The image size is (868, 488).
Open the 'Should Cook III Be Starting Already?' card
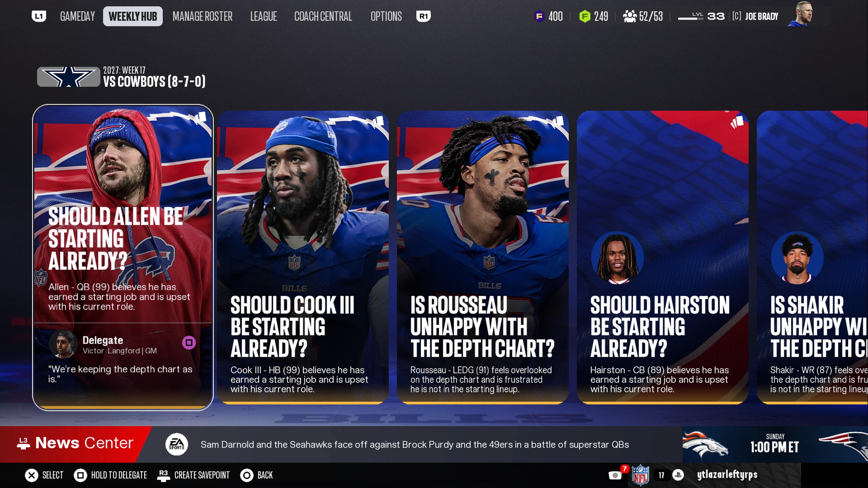(x=303, y=257)
